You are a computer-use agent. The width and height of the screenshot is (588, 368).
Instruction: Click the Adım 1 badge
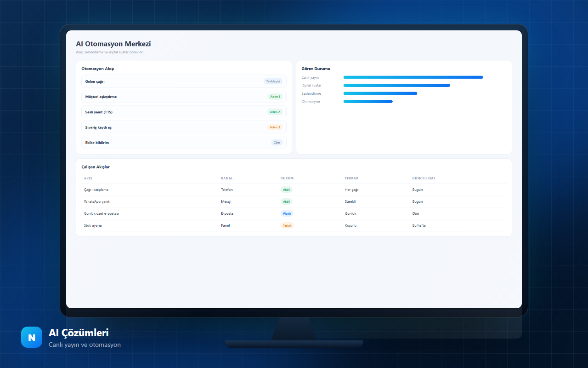pos(275,97)
